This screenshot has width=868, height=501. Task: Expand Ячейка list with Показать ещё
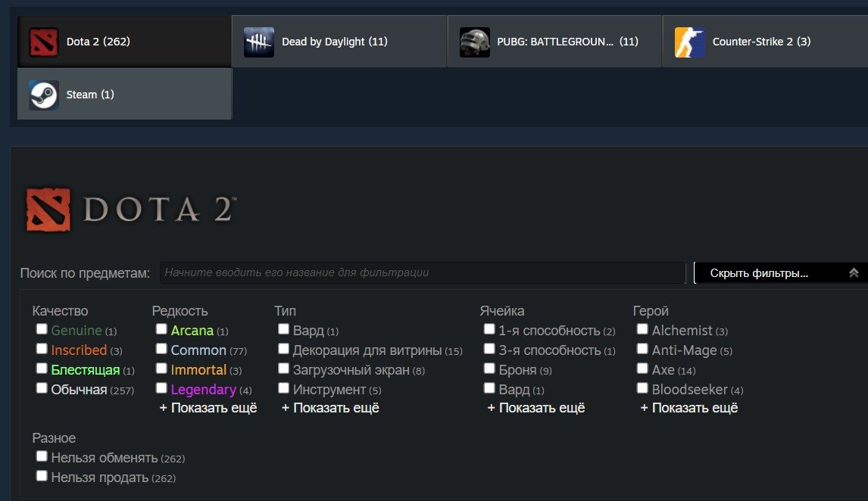tap(535, 408)
